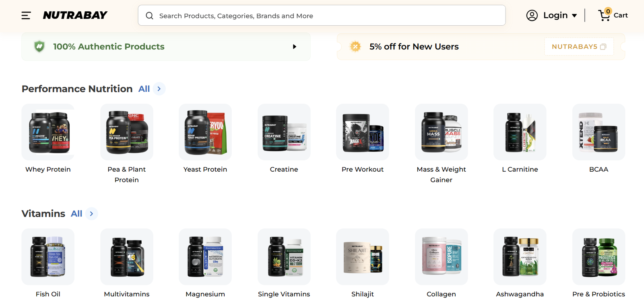Image resolution: width=644 pixels, height=306 pixels.
Task: Copy the NUTRABAY5 coupon code icon
Action: pyautogui.click(x=603, y=47)
